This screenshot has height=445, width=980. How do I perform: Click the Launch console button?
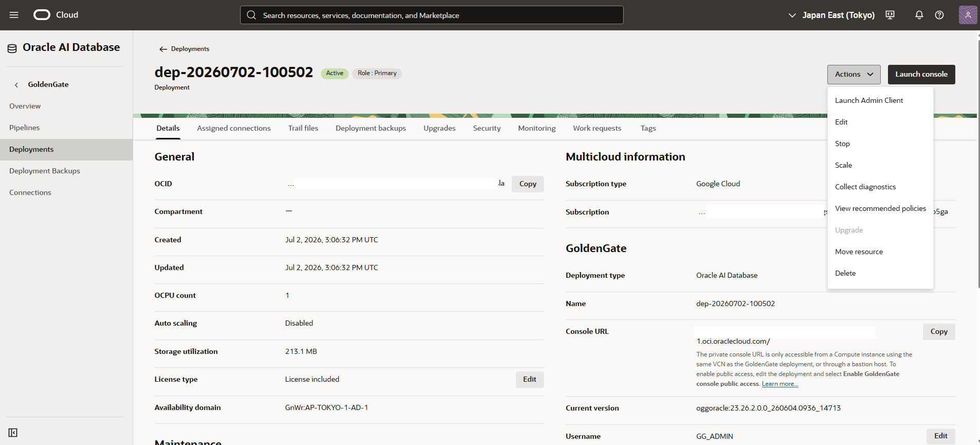click(921, 75)
